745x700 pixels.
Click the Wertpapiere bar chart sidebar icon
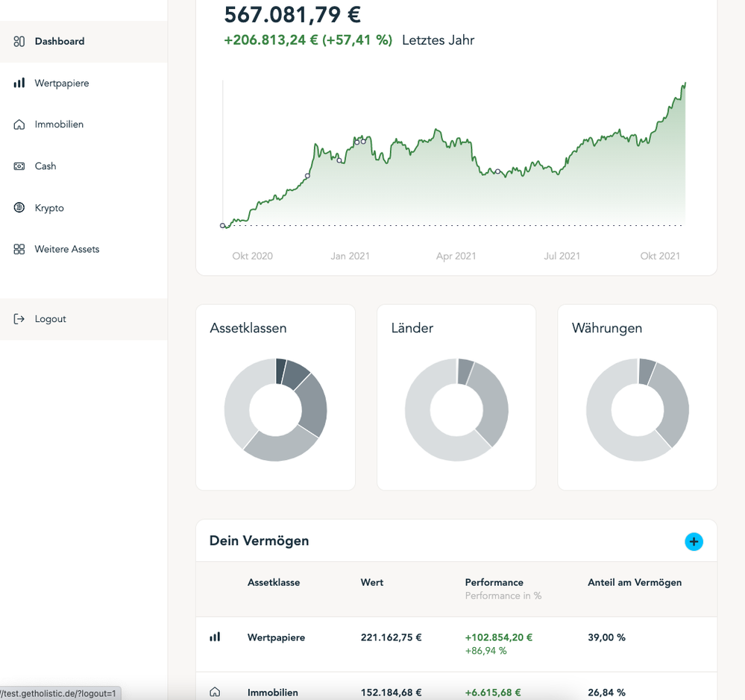[x=19, y=83]
